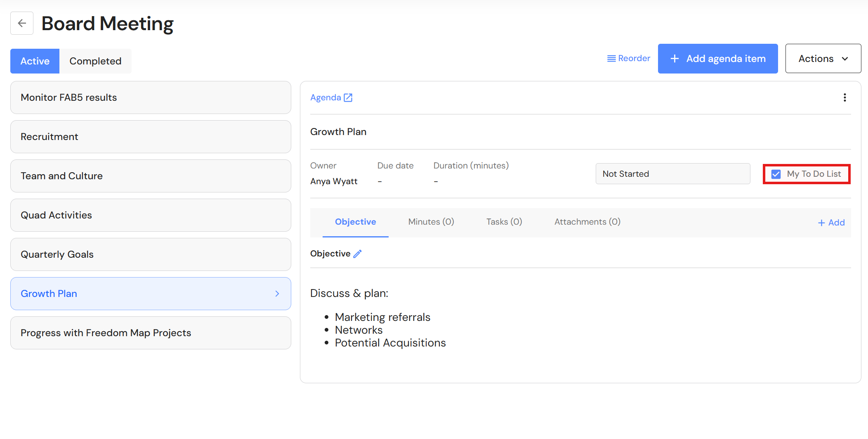Select the Recruitment agenda item
Screen dimensions: 868x439
click(x=151, y=137)
